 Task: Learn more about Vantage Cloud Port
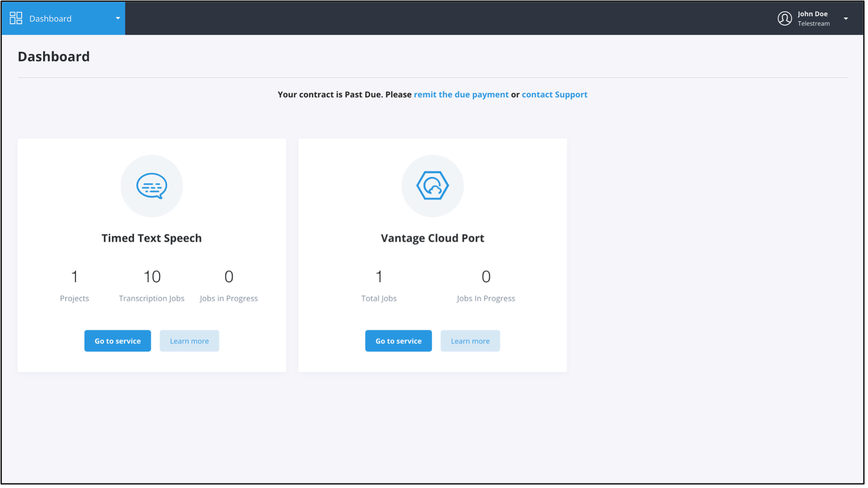tap(470, 341)
